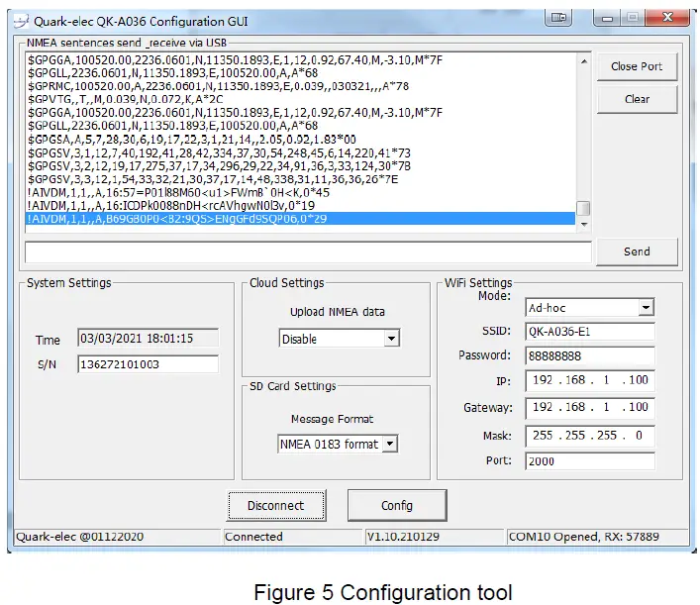The image size is (700, 605).
Task: Select the $GPGSV line ending *73
Action: (219, 153)
